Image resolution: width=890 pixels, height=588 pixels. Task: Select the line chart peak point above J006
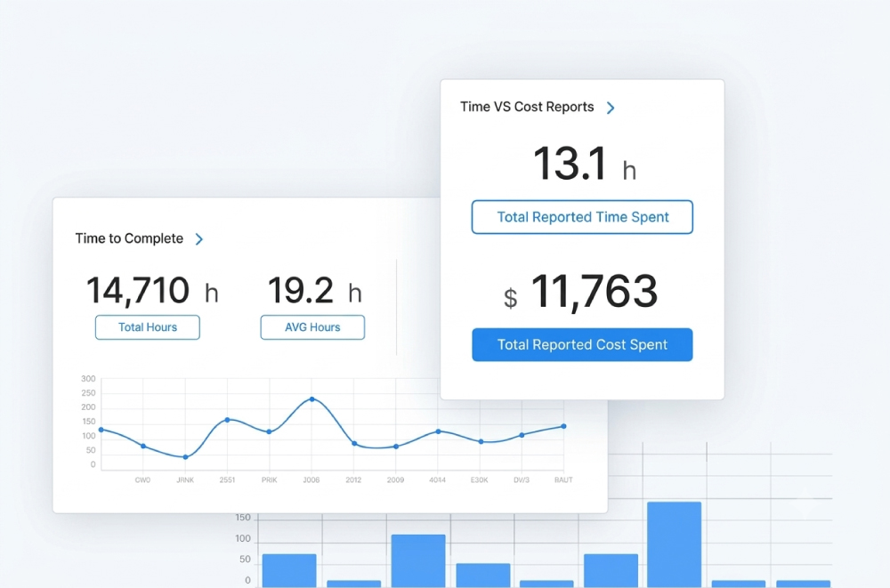pyautogui.click(x=312, y=399)
